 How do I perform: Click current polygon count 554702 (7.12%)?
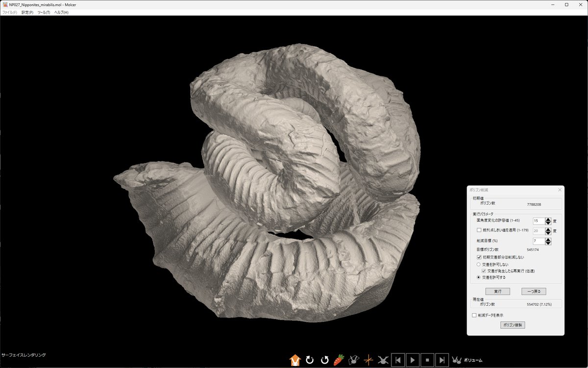pos(539,304)
